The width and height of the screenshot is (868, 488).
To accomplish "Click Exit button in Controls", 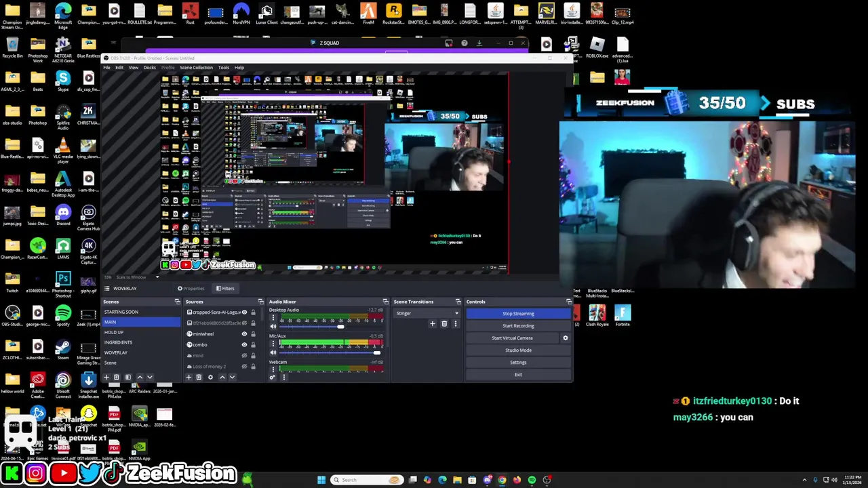I will [x=518, y=374].
